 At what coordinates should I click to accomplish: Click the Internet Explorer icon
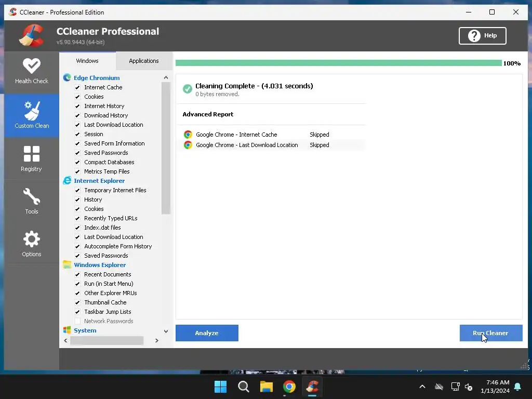click(x=67, y=180)
